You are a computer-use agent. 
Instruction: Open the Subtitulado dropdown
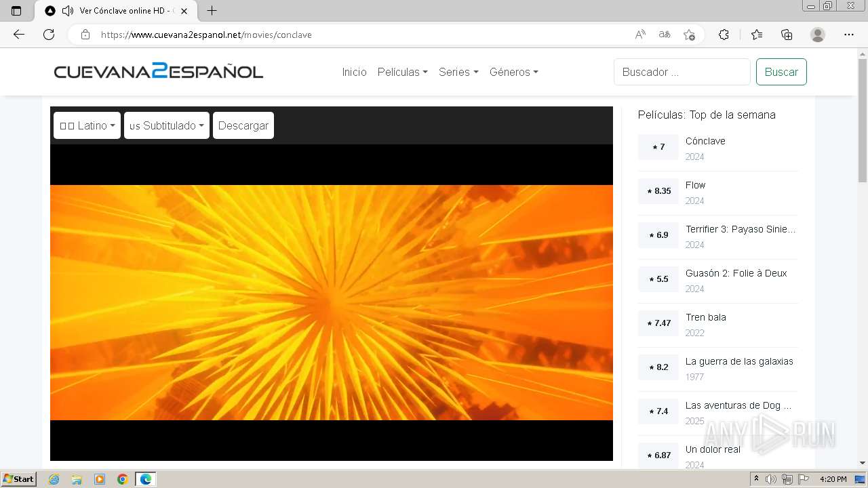click(x=167, y=125)
